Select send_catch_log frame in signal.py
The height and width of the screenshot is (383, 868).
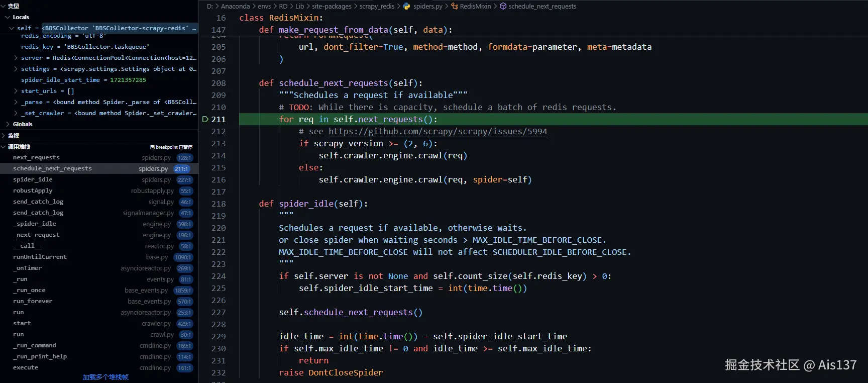click(99, 202)
